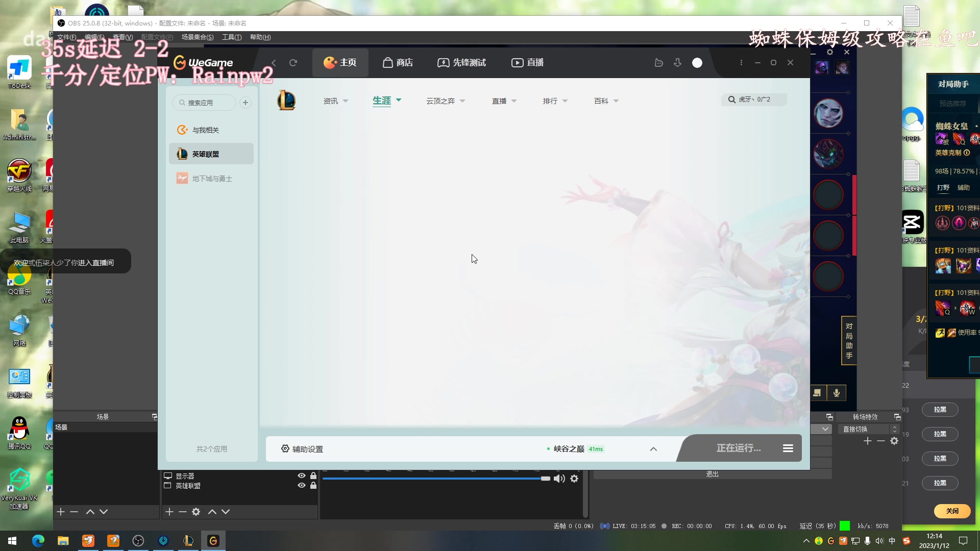Click the audio mixer settings gear
Screen dimensions: 980x551
[x=574, y=479]
